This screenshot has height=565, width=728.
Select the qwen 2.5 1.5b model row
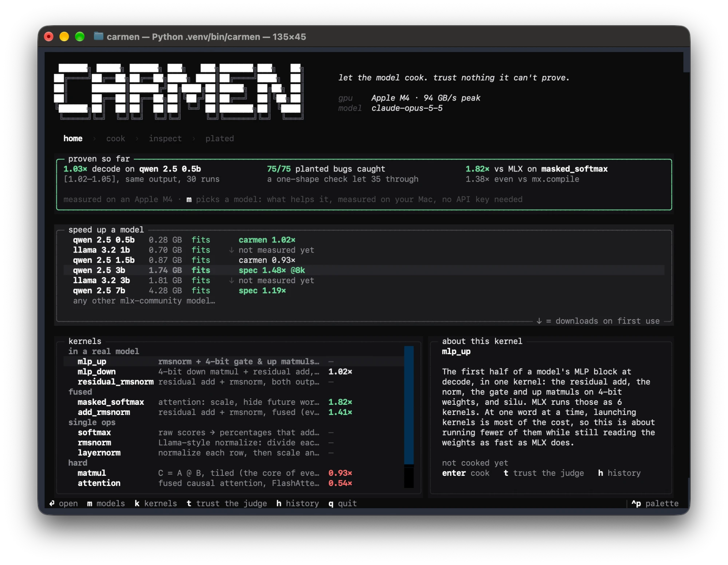[x=364, y=260]
